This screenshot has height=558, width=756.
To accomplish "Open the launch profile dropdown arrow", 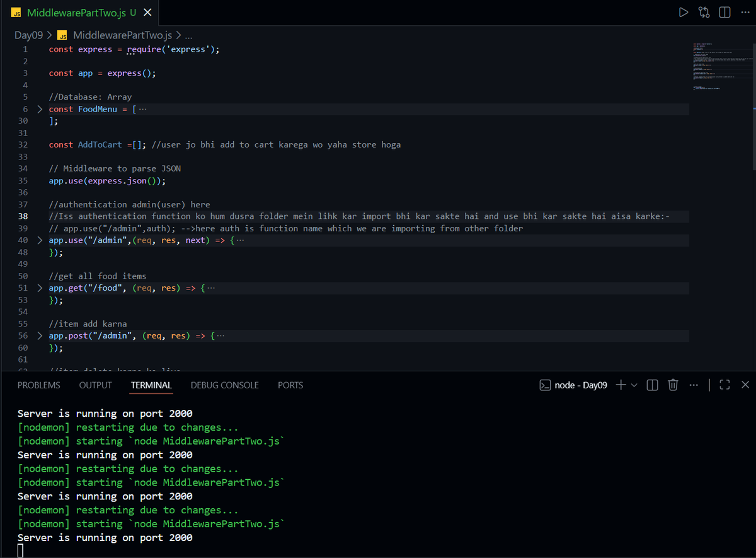I will [634, 385].
